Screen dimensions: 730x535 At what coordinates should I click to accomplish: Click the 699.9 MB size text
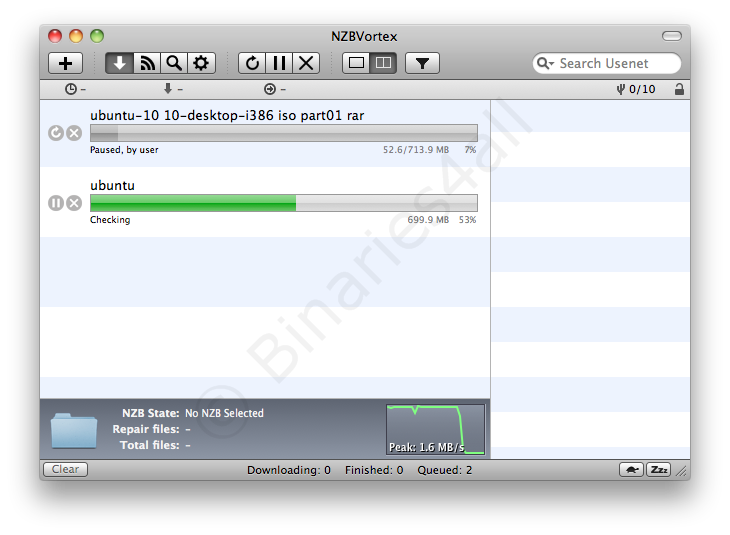pyautogui.click(x=428, y=220)
